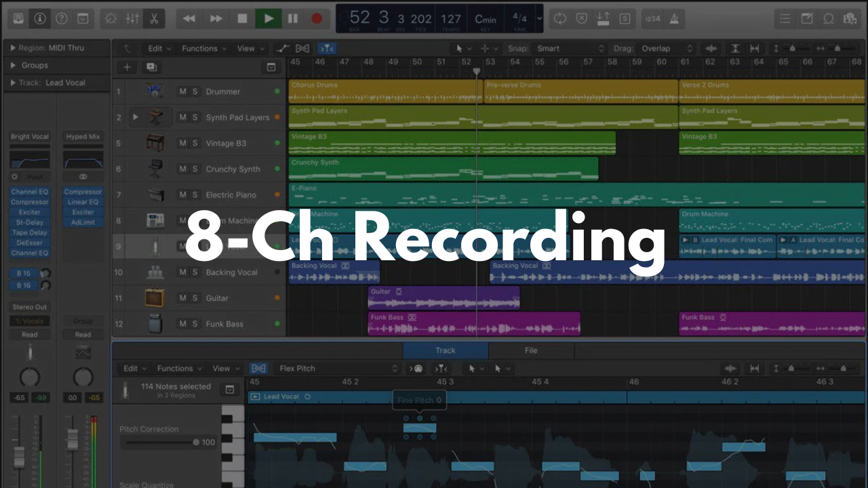Image resolution: width=868 pixels, height=488 pixels.
Task: Open the Quick Help question mark icon
Action: [x=61, y=18]
